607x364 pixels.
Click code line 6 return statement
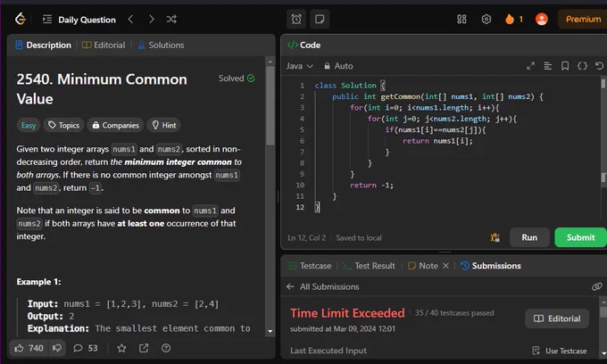click(x=437, y=141)
